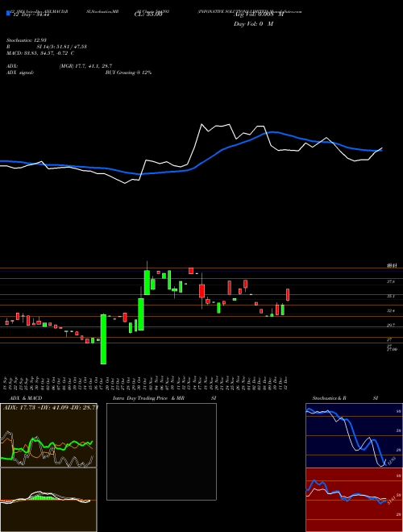Click the "(MGR) 17.7, 41.1, 28.7" ADX values
The width and height of the screenshot is (403, 532).
tap(85, 66)
